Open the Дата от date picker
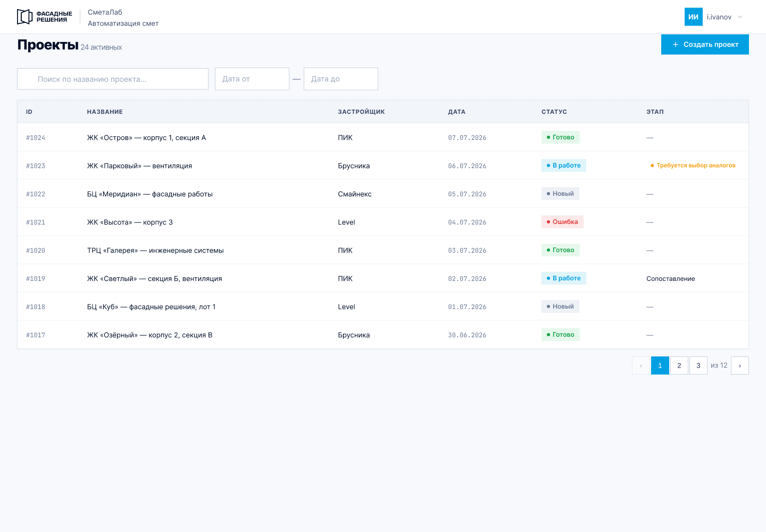The width and height of the screenshot is (766, 532). tap(252, 79)
